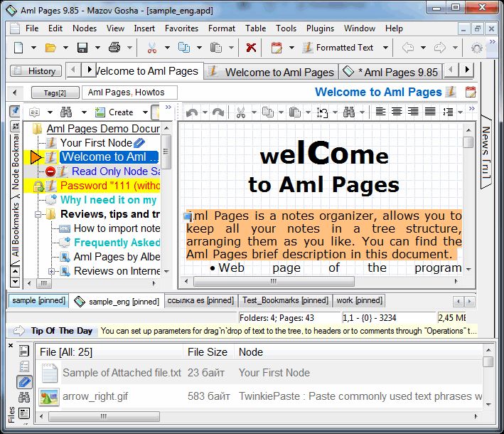Click the binoculars icon in Files panel sidebar
Viewport: 504px width, 434px height.
tap(24, 398)
